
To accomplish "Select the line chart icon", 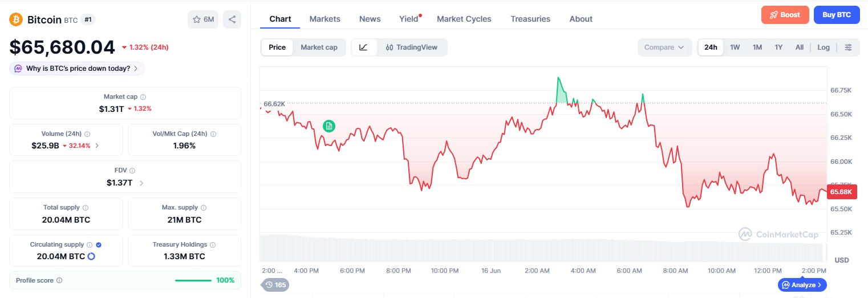I will [x=364, y=47].
